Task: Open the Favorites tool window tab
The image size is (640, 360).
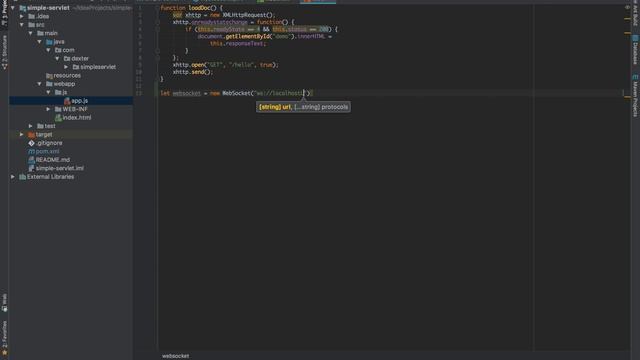Action: point(4,337)
